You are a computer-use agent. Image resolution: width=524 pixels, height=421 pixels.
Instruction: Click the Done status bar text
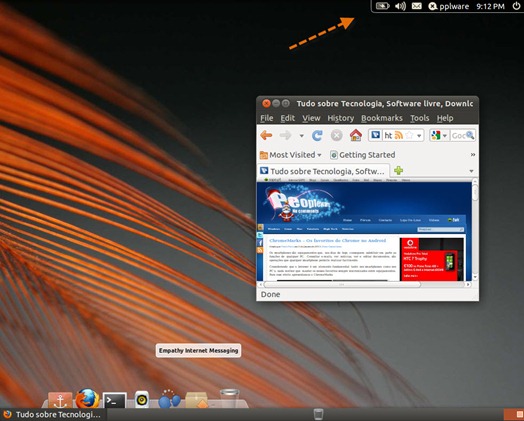coord(270,294)
